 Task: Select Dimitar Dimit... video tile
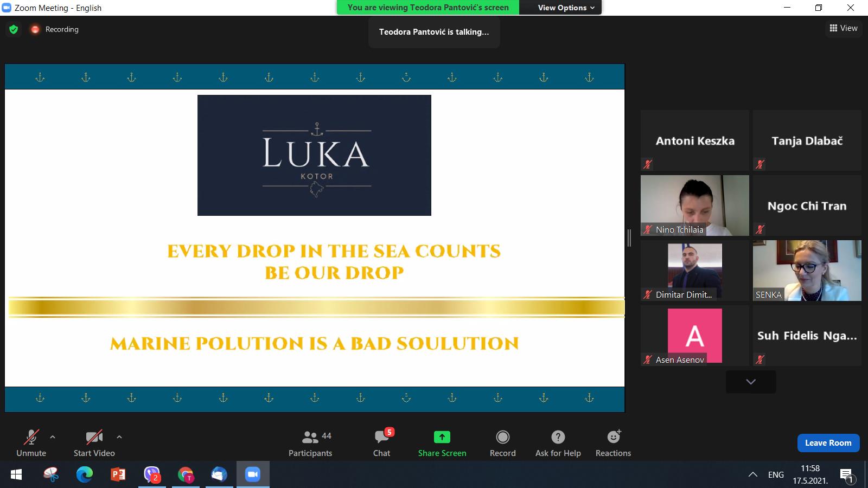(x=695, y=271)
